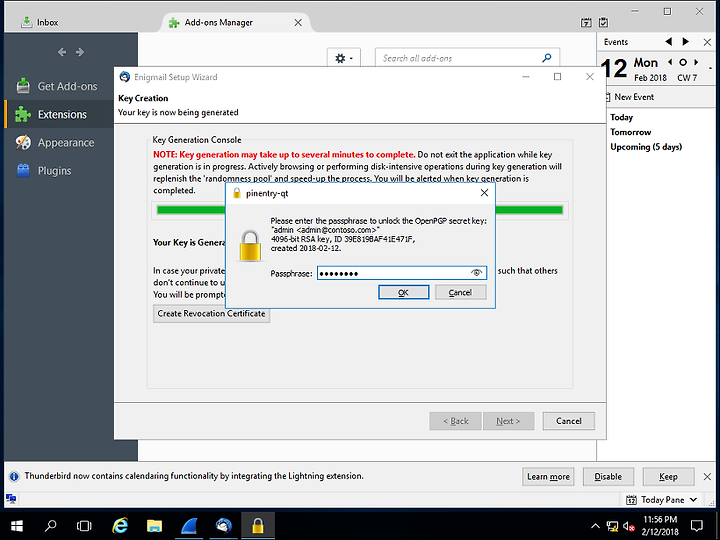The height and width of the screenshot is (540, 720).
Task: Click the network tray icon
Action: click(x=612, y=526)
